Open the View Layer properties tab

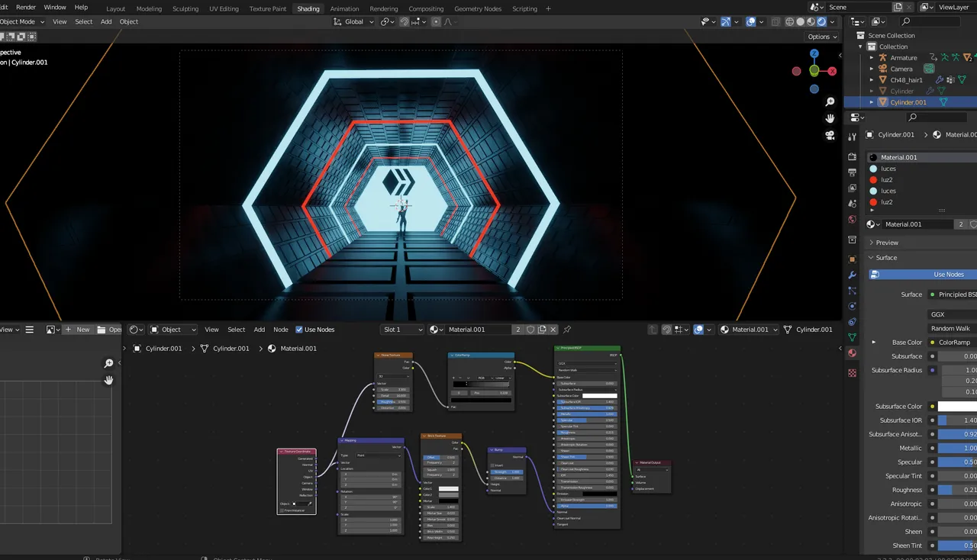(853, 188)
